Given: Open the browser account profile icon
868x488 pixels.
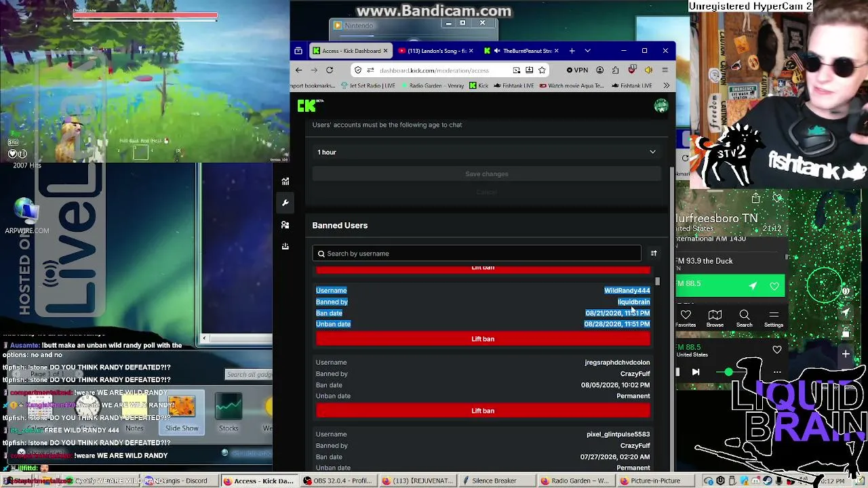Looking at the screenshot, I should tap(599, 70).
